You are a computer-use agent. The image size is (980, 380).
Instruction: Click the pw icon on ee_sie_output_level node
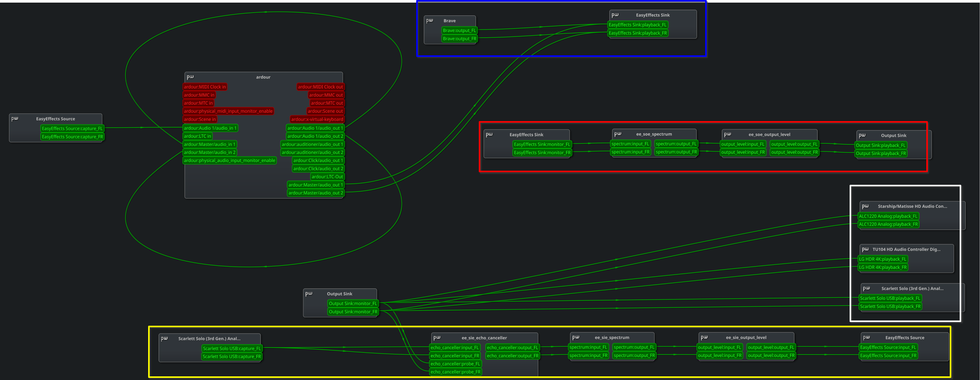pos(704,337)
